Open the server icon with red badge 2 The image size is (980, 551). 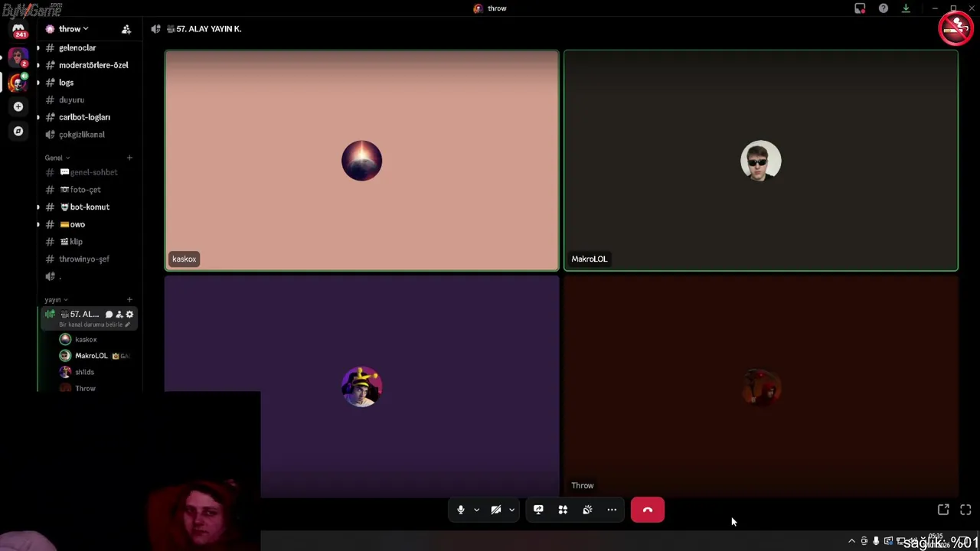click(x=18, y=57)
